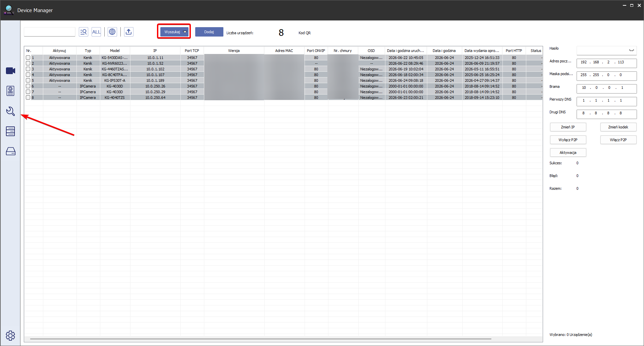This screenshot has width=644, height=346.
Task: Tick the checkbox for device row 1
Action: coord(28,58)
